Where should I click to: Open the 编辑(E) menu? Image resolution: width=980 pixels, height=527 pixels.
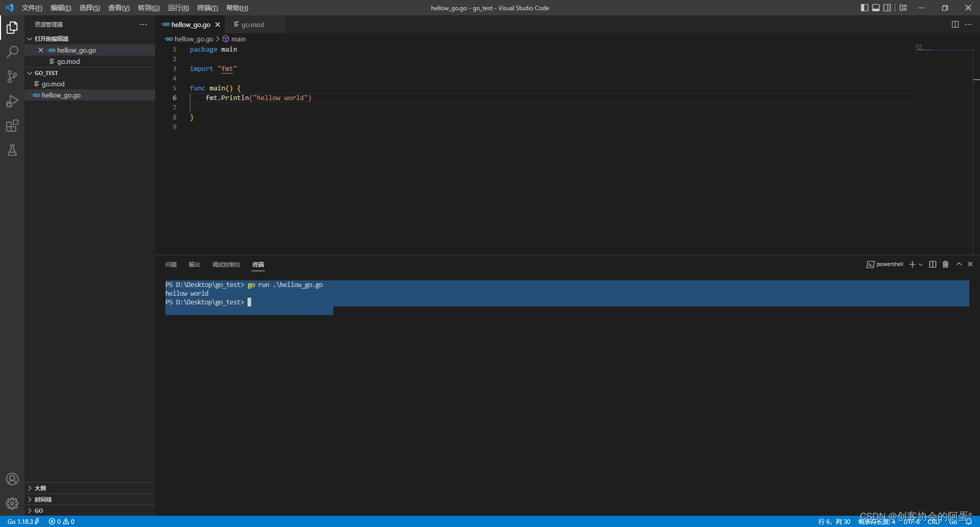61,8
